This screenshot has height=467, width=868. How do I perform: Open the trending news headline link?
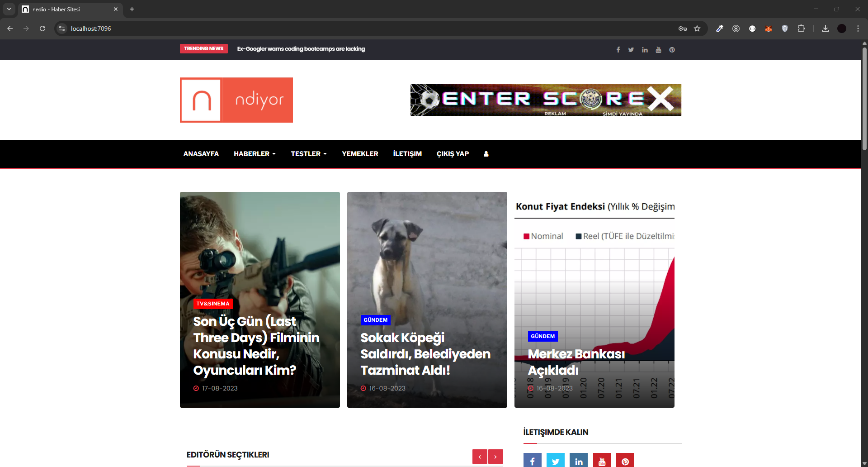click(x=301, y=49)
